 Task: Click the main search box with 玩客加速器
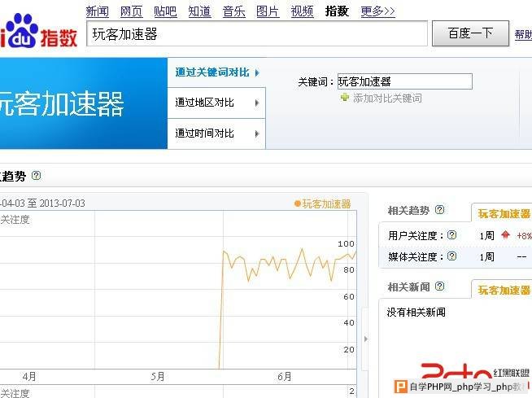(257, 33)
